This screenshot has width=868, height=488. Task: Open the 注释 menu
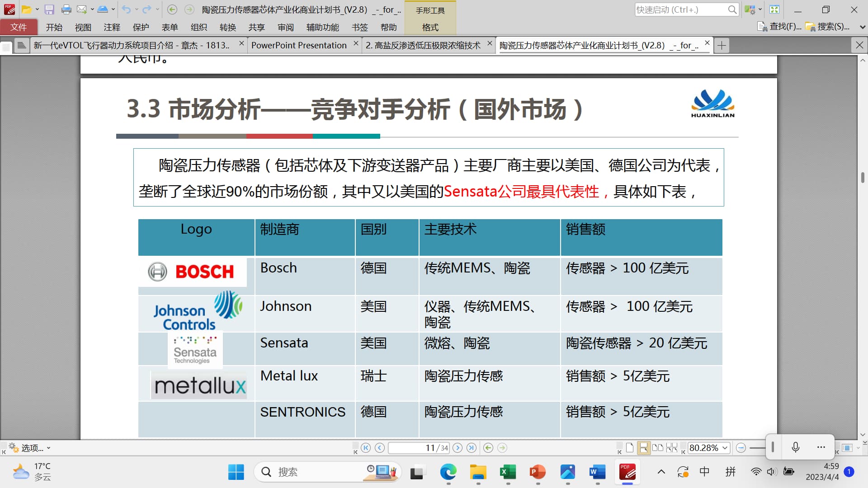(112, 27)
